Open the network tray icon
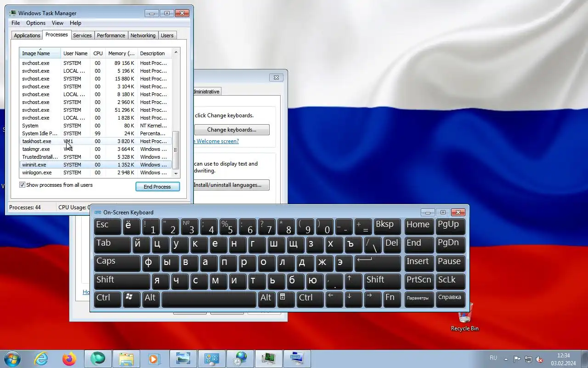The height and width of the screenshot is (368, 588). [x=528, y=359]
